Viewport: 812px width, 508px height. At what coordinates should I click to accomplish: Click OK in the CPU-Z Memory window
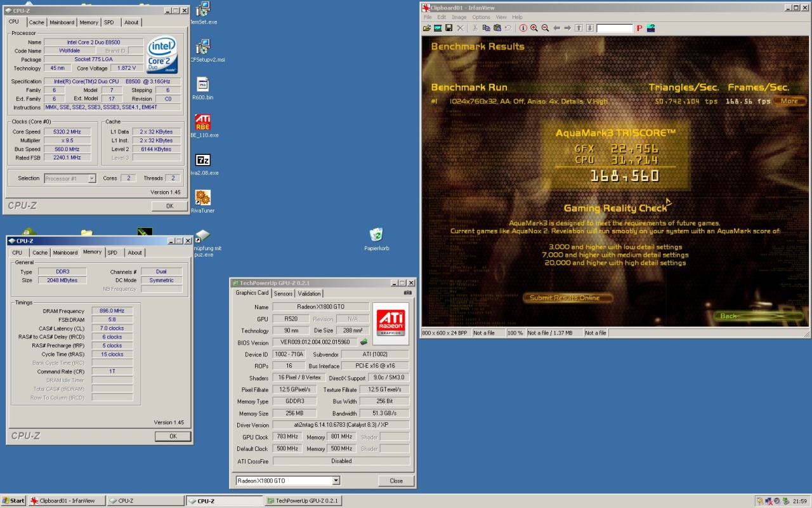click(173, 436)
